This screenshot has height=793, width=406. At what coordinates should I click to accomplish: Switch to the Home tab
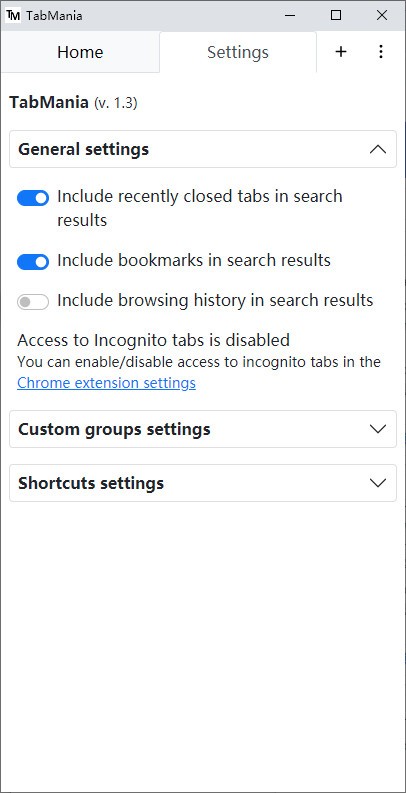(80, 52)
